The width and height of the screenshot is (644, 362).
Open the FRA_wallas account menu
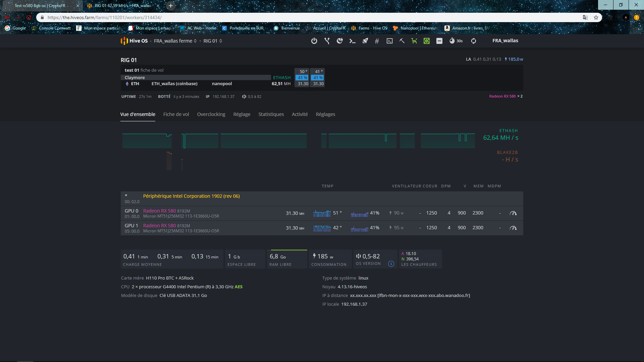click(505, 41)
